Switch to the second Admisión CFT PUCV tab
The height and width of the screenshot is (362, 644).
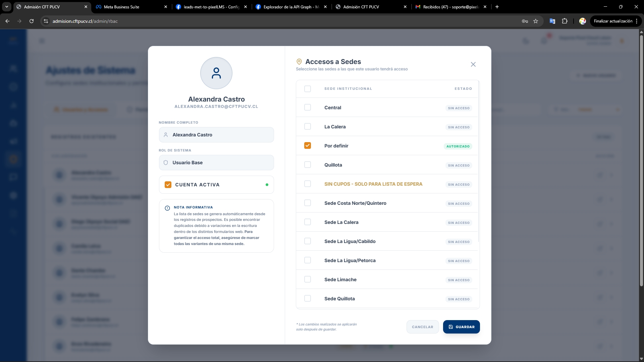tap(371, 7)
